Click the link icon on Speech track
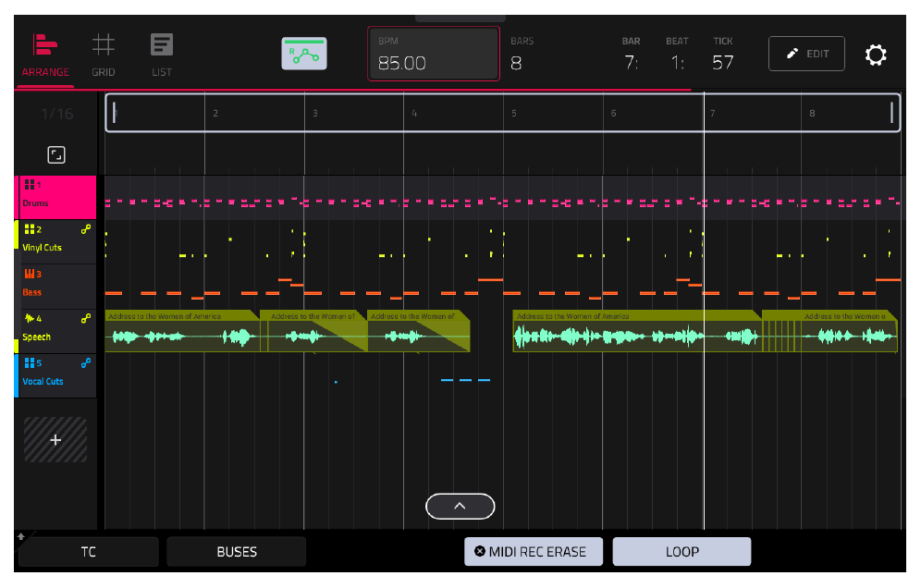Image resolution: width=921 pixels, height=588 pixels. 86,318
